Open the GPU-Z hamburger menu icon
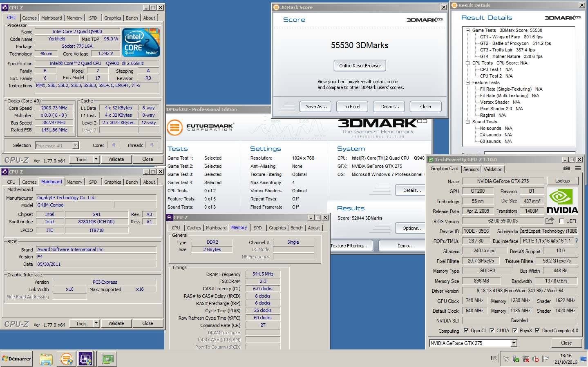 pyautogui.click(x=578, y=168)
